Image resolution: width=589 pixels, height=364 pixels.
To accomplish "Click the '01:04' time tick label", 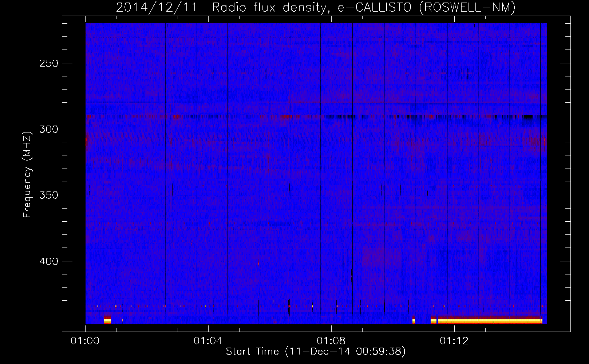I will coord(208,341).
